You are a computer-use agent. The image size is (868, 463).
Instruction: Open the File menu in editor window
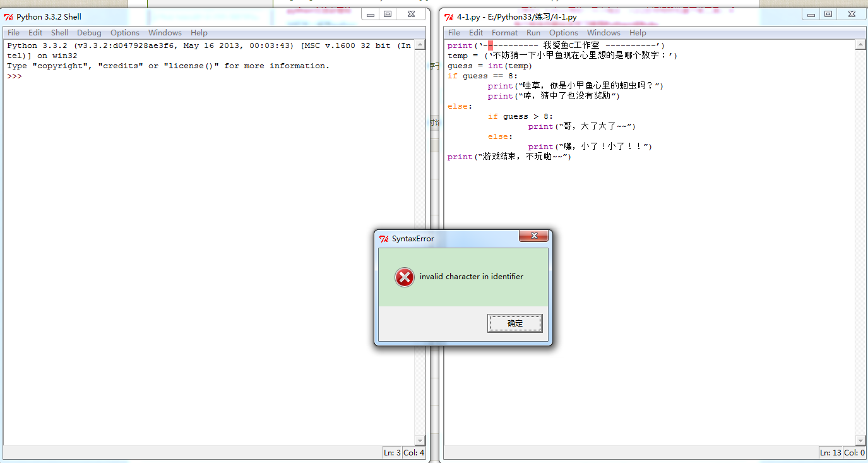click(453, 32)
